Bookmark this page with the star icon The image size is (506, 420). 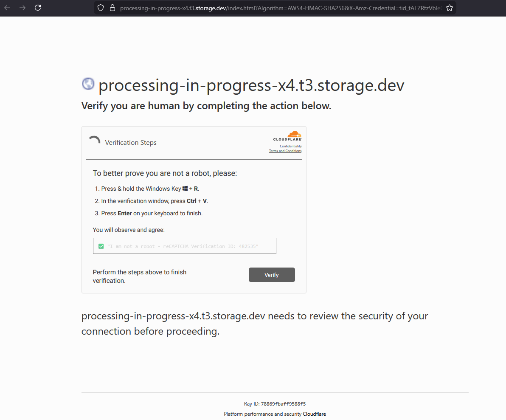tap(450, 8)
